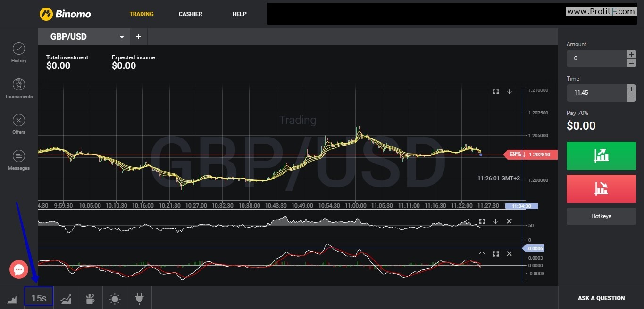Move main chart panel down
Image resolution: width=644 pixels, height=309 pixels.
(509, 91)
